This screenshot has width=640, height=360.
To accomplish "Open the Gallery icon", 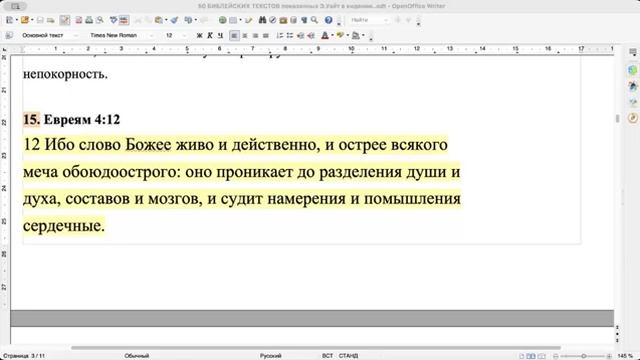I will pyautogui.click(x=283, y=20).
